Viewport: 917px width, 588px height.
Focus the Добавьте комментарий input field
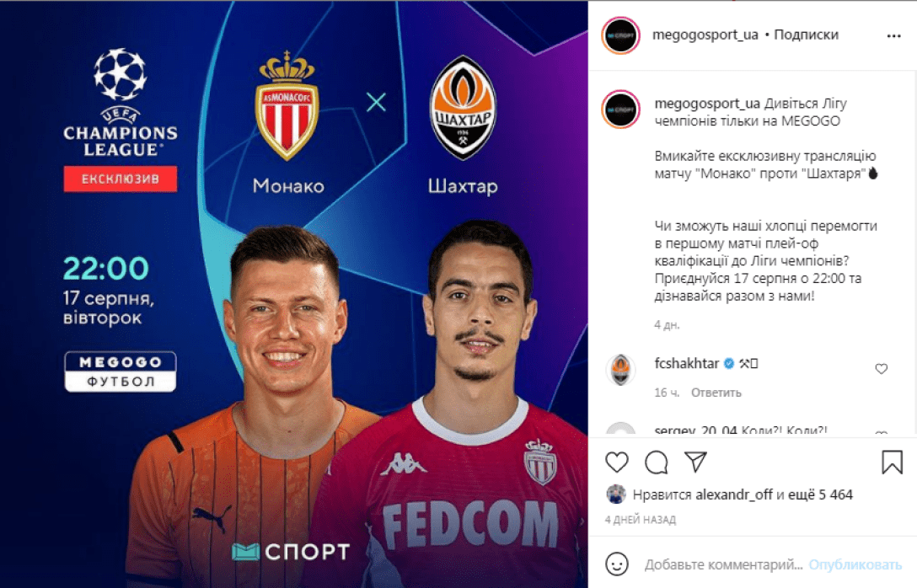click(x=723, y=564)
